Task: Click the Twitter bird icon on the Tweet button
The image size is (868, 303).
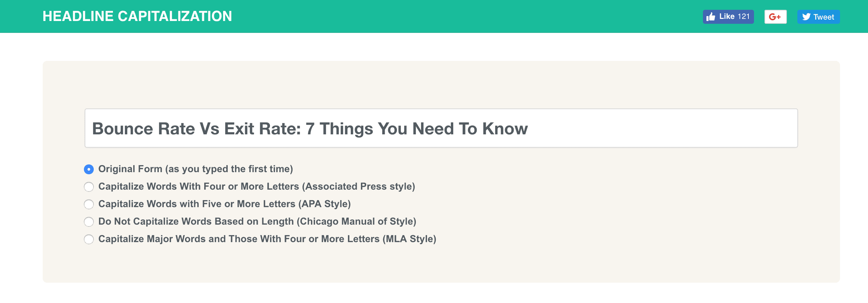Action: point(806,16)
